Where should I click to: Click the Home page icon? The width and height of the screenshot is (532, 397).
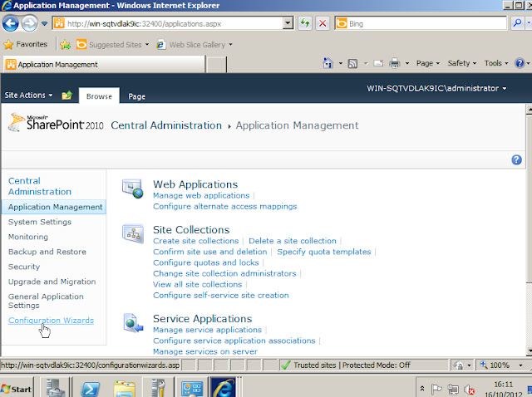point(328,63)
